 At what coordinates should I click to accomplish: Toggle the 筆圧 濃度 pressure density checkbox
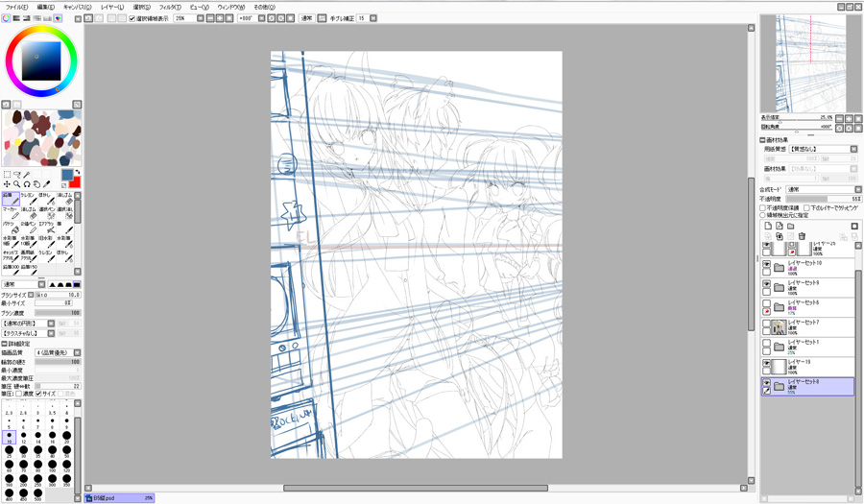click(18, 394)
